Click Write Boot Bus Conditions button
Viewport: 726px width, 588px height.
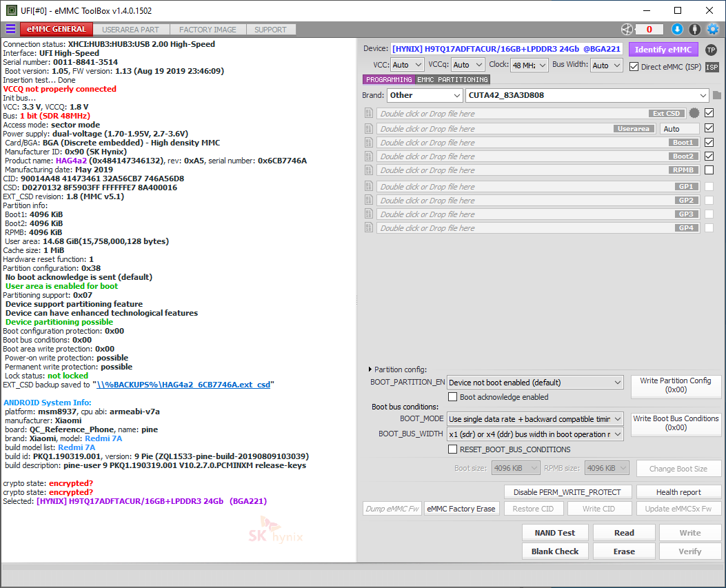676,423
